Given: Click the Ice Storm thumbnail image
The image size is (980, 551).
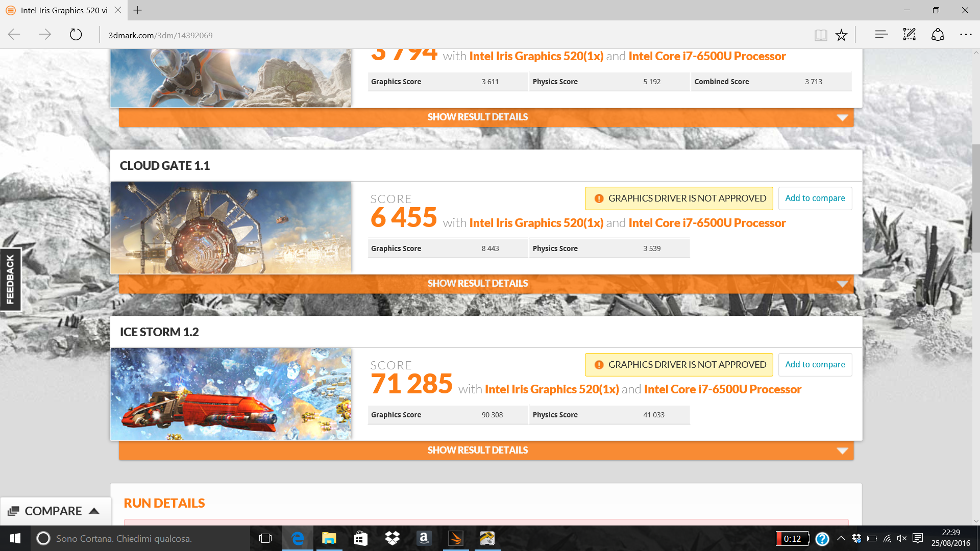Looking at the screenshot, I should pyautogui.click(x=231, y=394).
